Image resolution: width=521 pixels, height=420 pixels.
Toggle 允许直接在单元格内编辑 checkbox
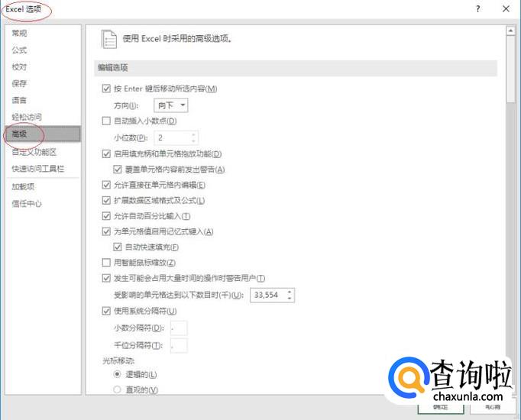pyautogui.click(x=106, y=185)
